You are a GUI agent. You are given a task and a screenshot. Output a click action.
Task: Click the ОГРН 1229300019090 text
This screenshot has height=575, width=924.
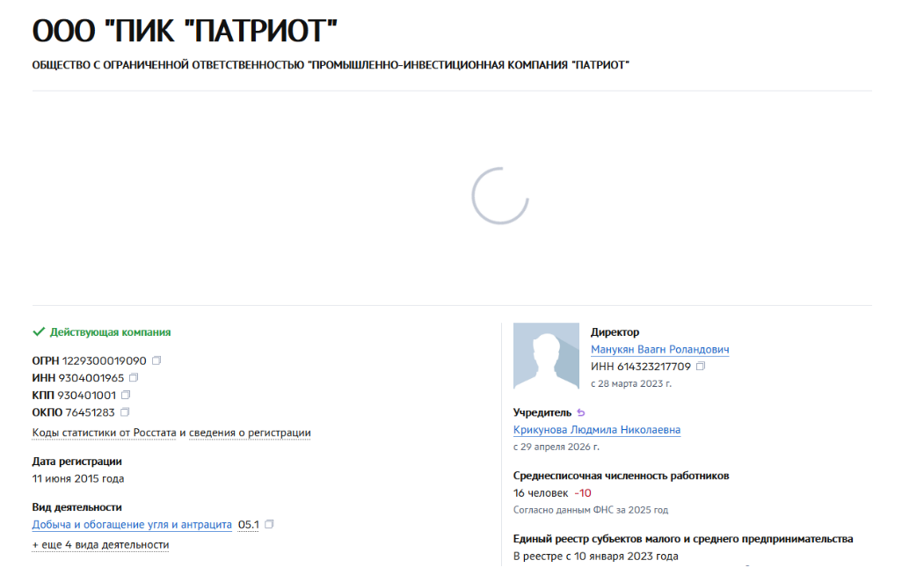pos(89,360)
